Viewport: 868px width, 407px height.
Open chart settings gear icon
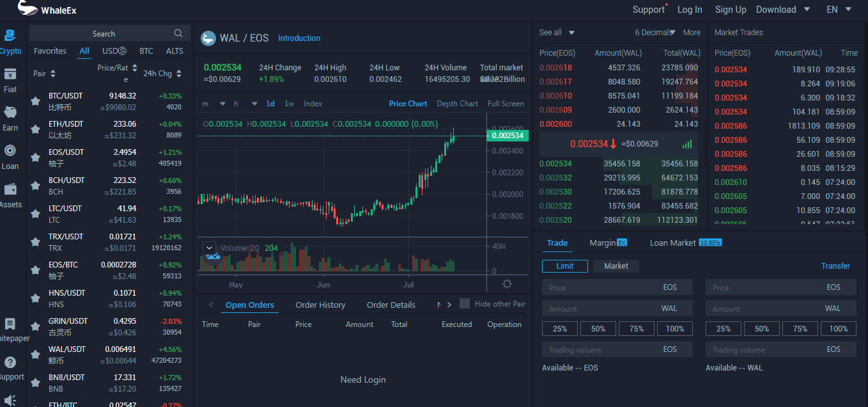tap(508, 284)
